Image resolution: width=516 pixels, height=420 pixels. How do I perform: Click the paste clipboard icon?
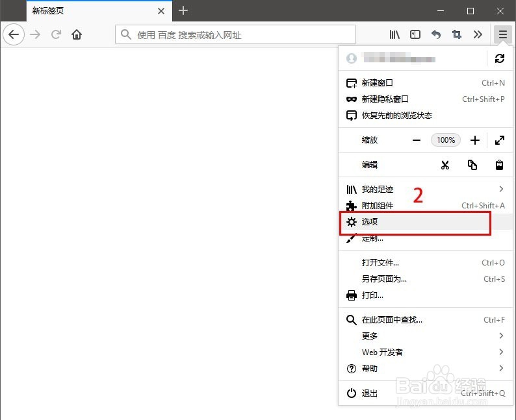(x=499, y=165)
